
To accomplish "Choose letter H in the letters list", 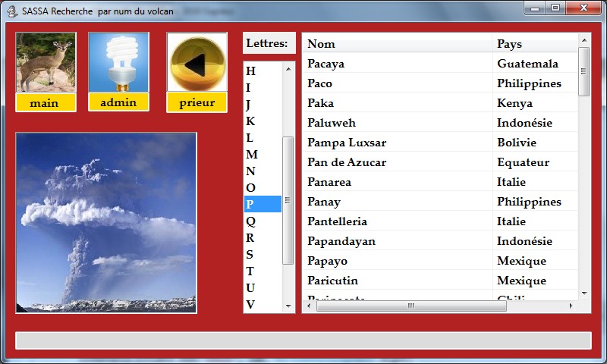I will point(251,71).
